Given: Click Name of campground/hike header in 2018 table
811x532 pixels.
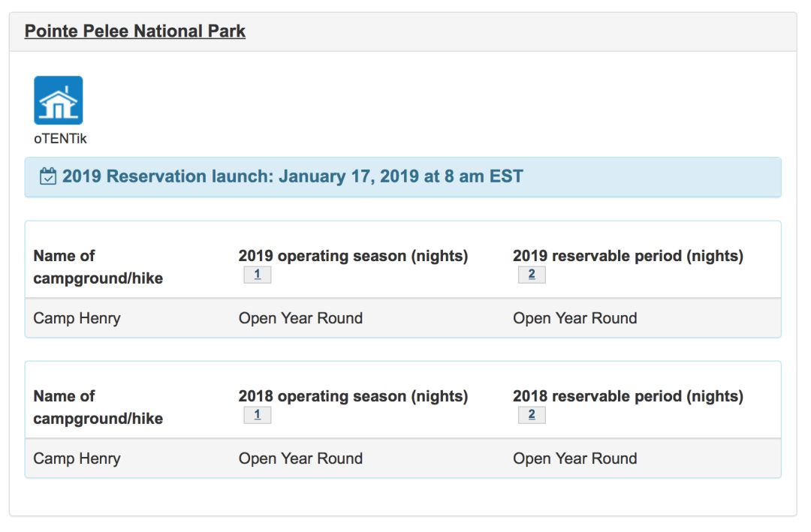Looking at the screenshot, I should coord(98,407).
